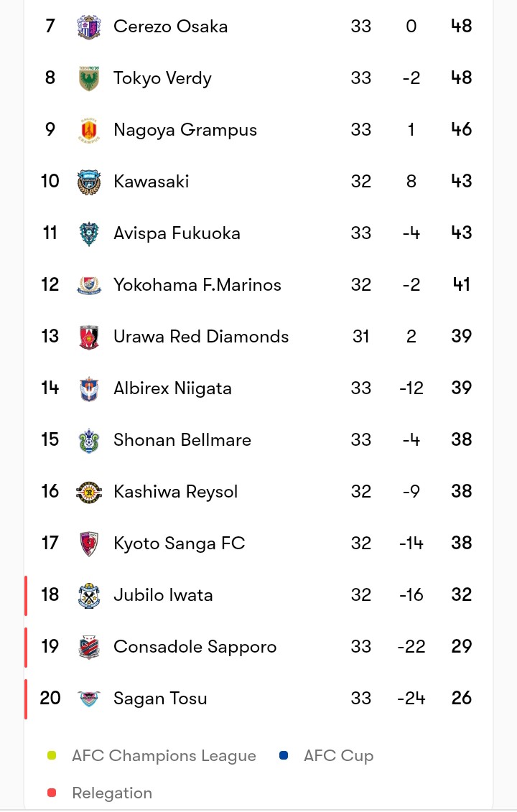Open Kyoto Sanga FC team name

180,543
